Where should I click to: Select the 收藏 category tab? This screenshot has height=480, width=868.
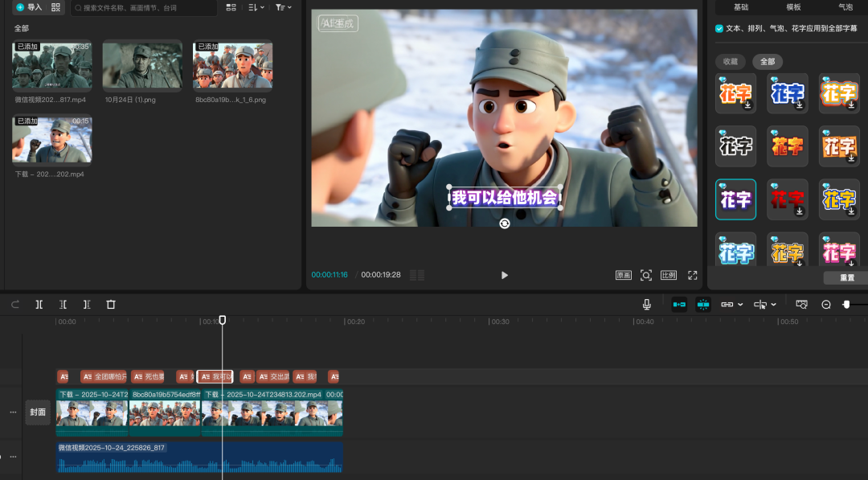pos(731,62)
